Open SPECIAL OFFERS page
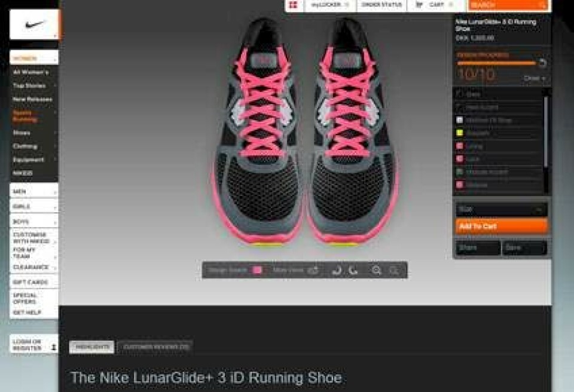The width and height of the screenshot is (574, 392). tap(33, 298)
